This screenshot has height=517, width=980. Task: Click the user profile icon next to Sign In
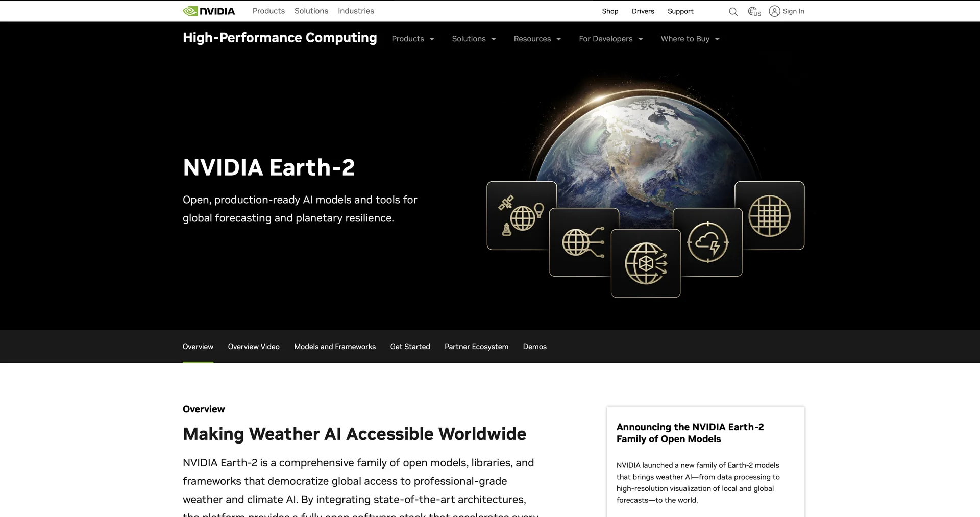[774, 11]
